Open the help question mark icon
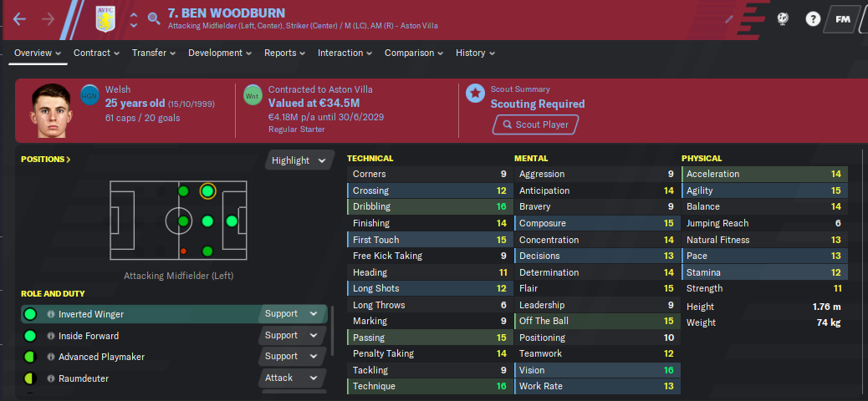The image size is (868, 401). (812, 19)
